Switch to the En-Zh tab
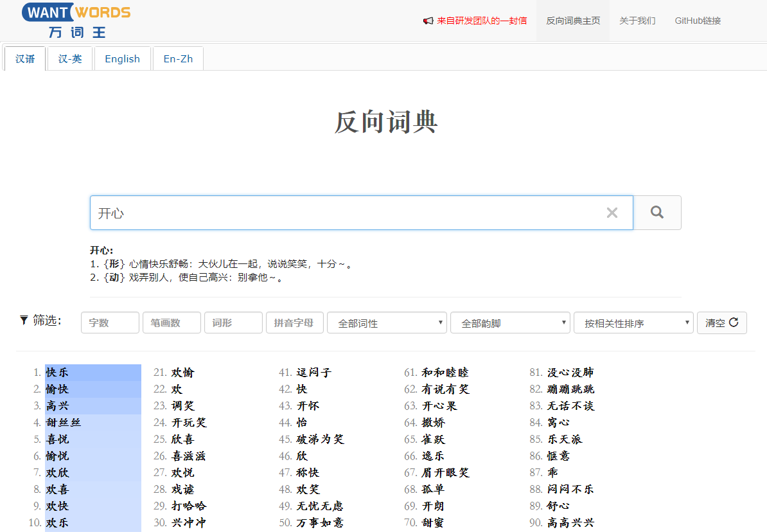This screenshot has height=532, width=767. [x=178, y=58]
